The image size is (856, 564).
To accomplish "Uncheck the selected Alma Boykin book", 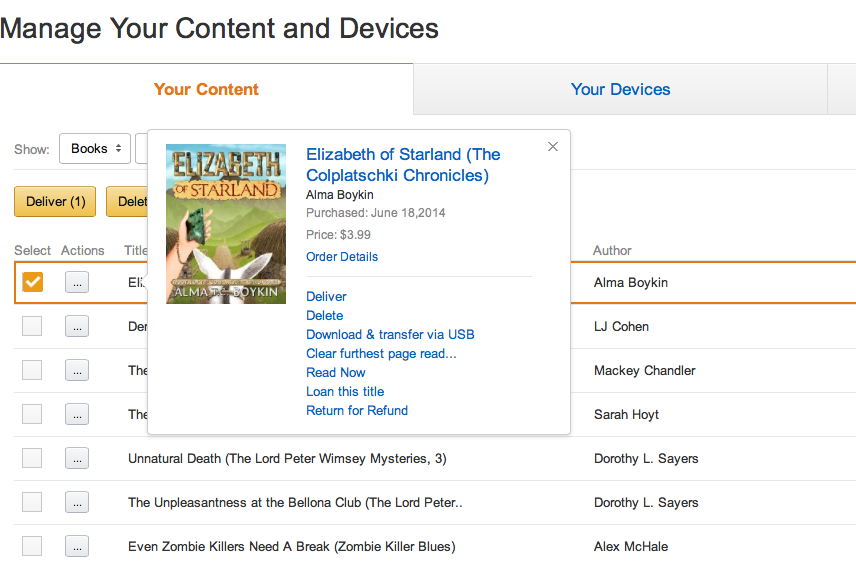I will tap(33, 283).
